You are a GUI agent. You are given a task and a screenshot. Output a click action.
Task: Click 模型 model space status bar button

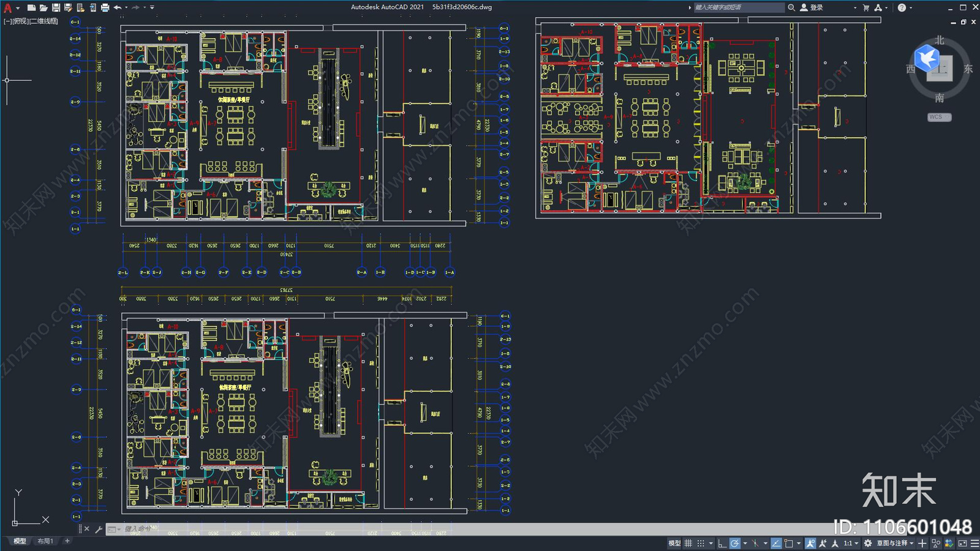[674, 543]
